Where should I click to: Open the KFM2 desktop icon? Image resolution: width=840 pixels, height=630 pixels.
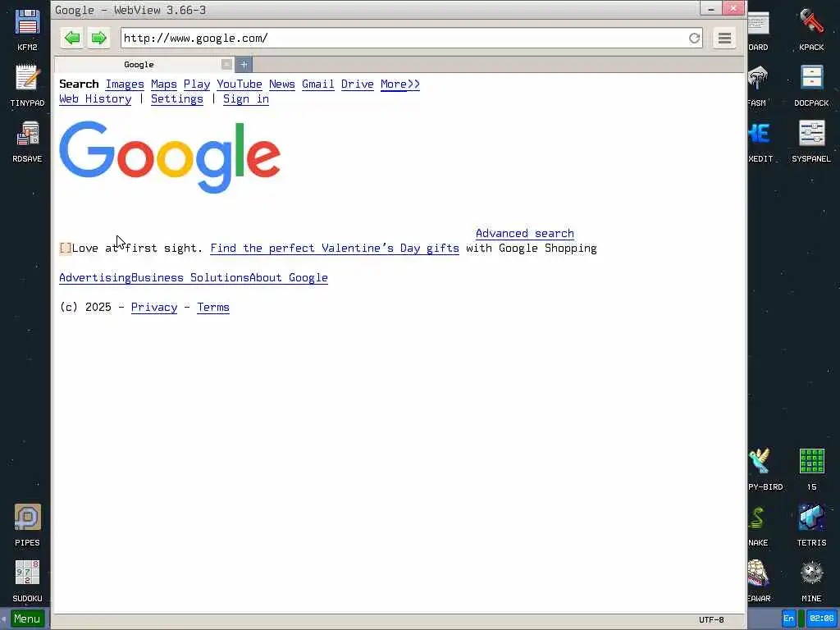[27, 30]
